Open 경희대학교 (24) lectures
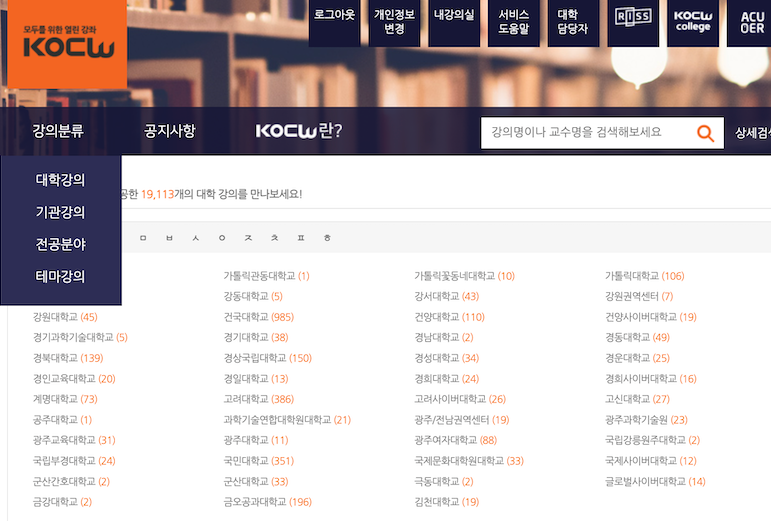 [446, 379]
